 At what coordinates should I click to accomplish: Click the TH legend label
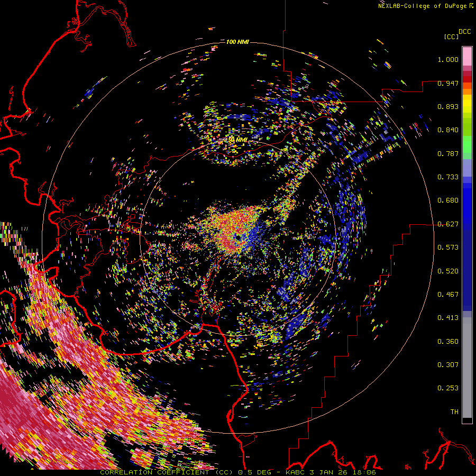point(454,412)
